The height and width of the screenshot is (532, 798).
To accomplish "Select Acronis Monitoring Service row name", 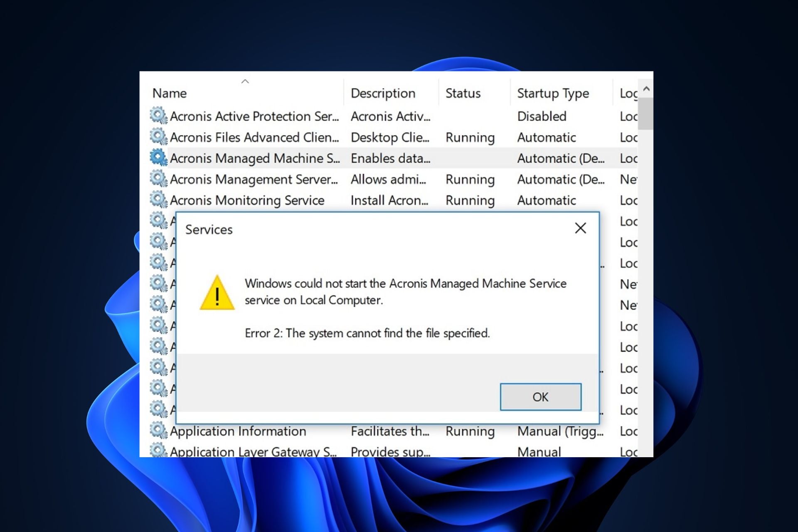I will (x=247, y=200).
